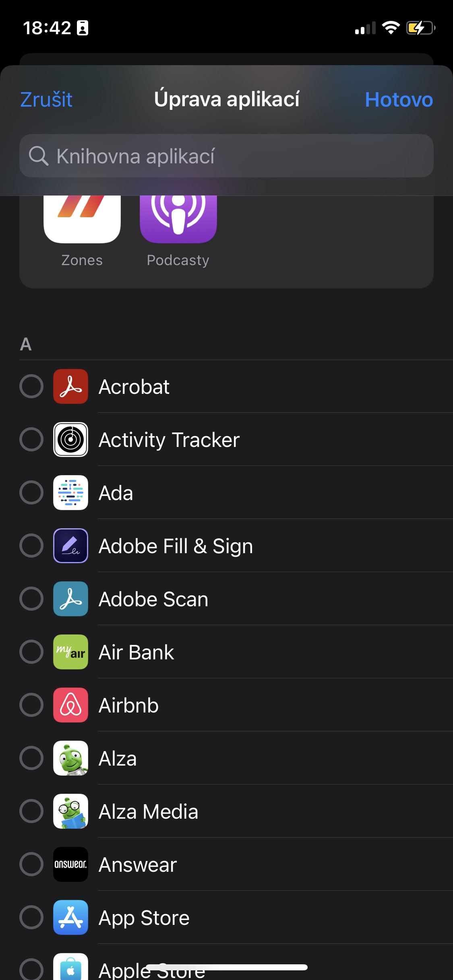This screenshot has width=453, height=980.
Task: Select the Adobe Scan radio button
Action: [31, 599]
